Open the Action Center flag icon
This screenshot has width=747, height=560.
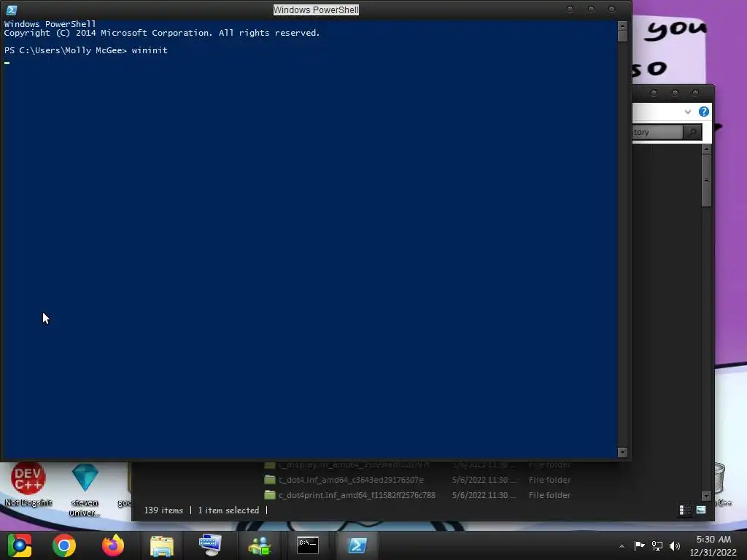point(639,545)
